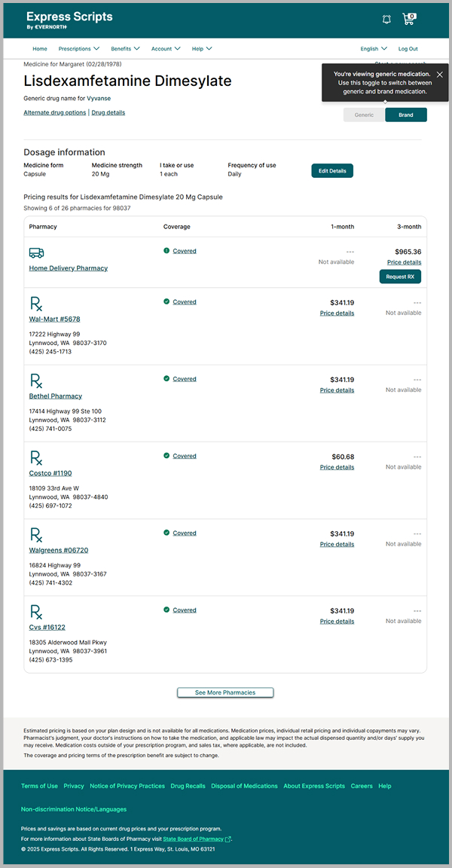Open the Careers footer link
This screenshot has width=452, height=868.
(x=362, y=786)
